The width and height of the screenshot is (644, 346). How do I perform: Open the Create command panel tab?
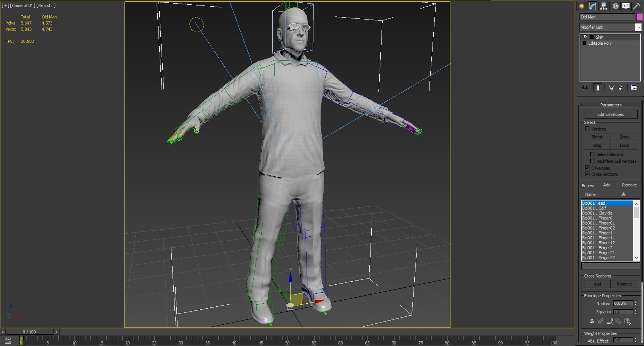pos(581,6)
